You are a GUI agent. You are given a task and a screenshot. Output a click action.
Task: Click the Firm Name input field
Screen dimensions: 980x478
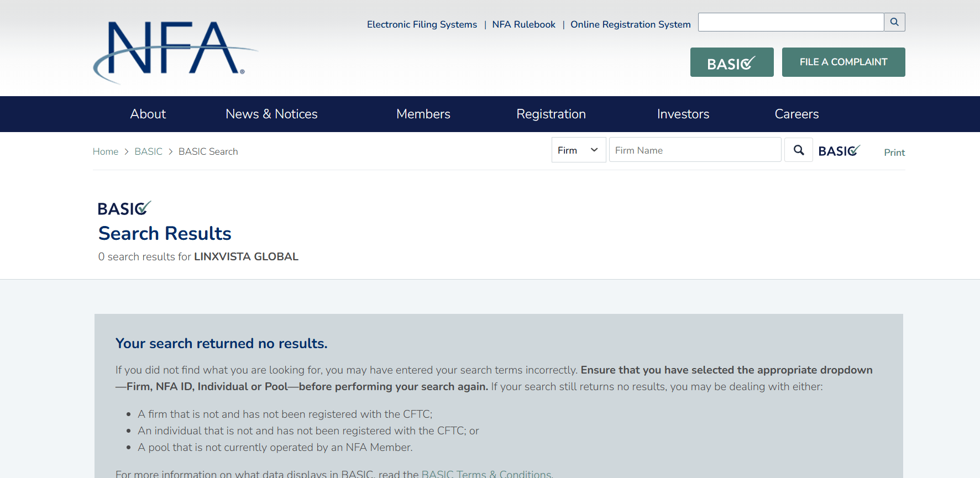point(695,150)
